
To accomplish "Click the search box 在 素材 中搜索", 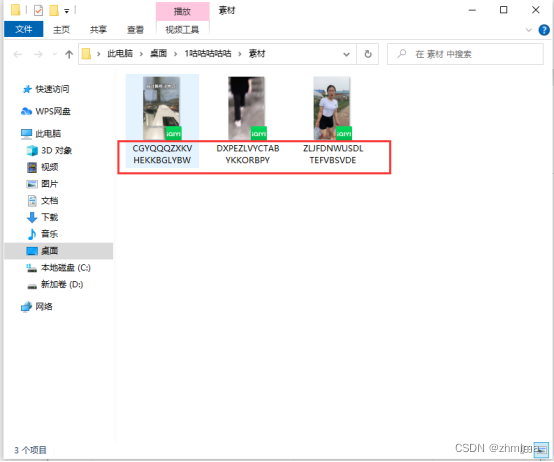I will [465, 54].
